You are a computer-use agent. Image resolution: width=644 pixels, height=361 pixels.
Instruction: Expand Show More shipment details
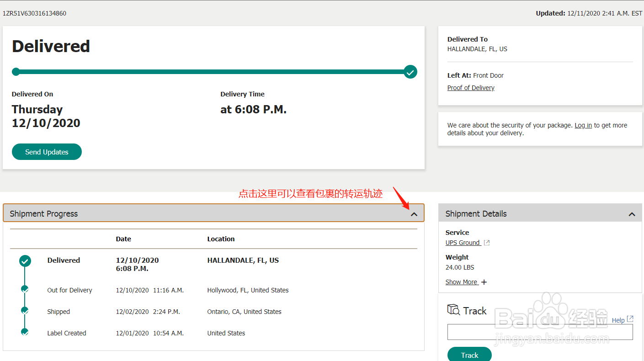(x=466, y=282)
